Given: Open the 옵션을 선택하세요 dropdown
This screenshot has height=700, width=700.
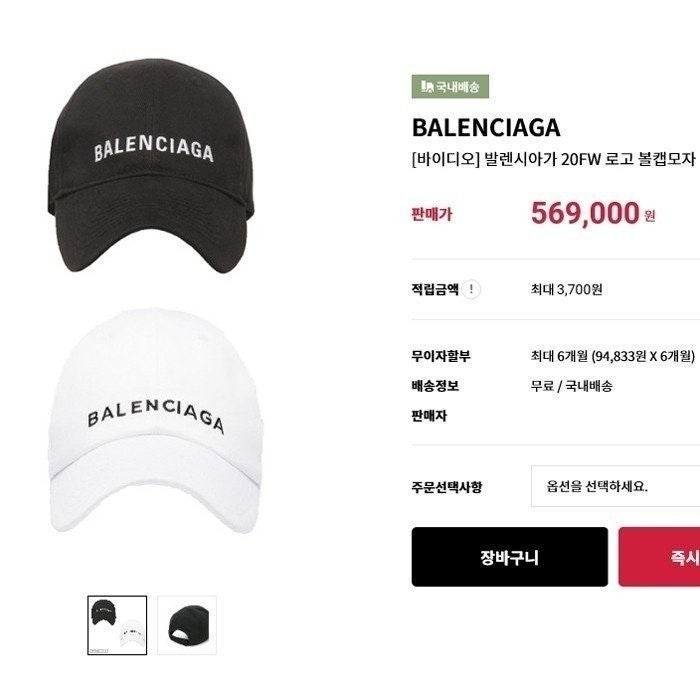Looking at the screenshot, I should [x=616, y=486].
